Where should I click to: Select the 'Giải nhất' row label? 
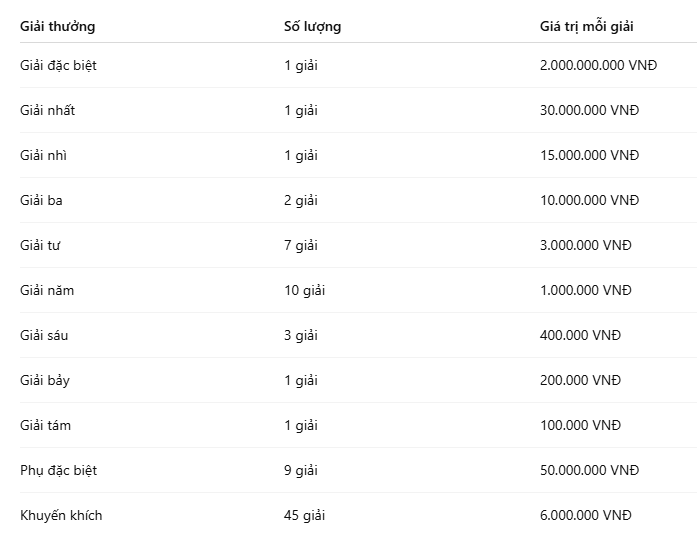(x=48, y=110)
